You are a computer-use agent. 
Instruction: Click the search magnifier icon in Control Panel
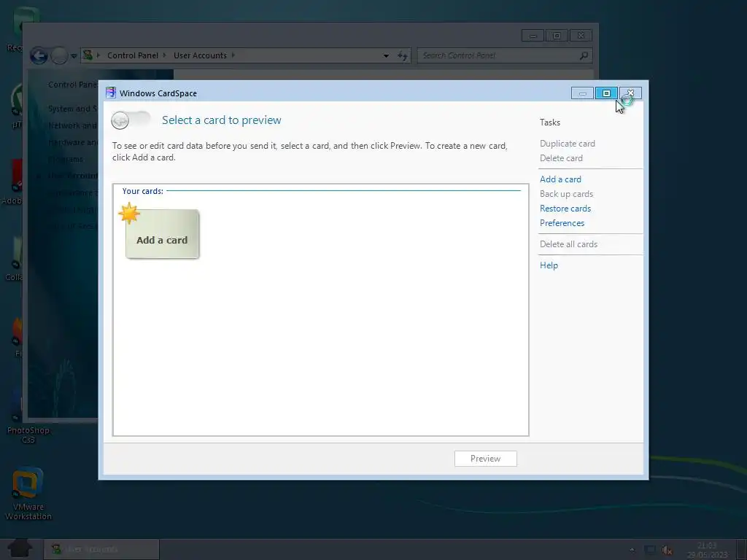[584, 55]
